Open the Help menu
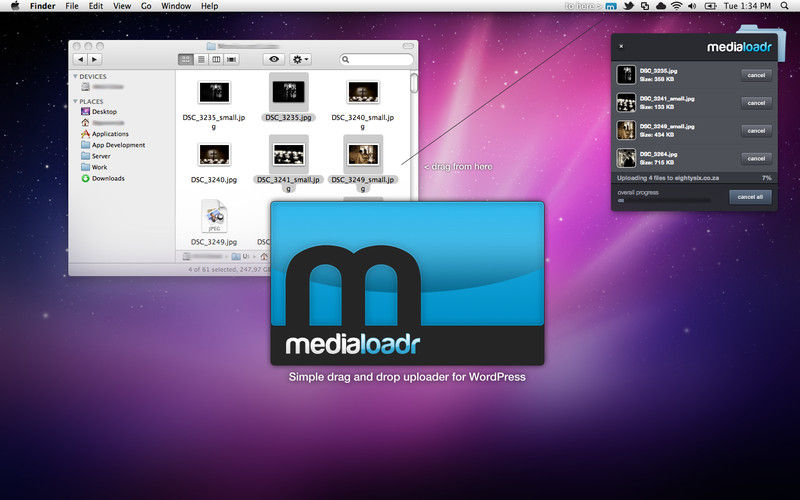This screenshot has height=500, width=800. (x=209, y=6)
